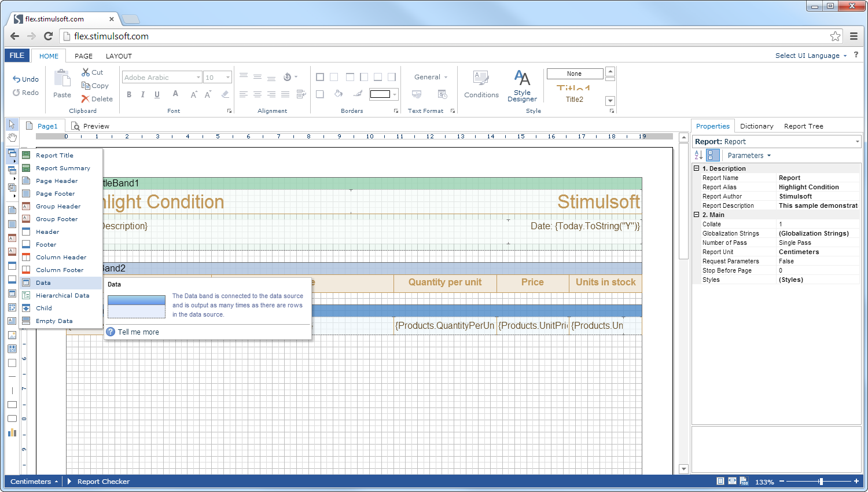
Task: Toggle Italic font formatting
Action: point(142,94)
